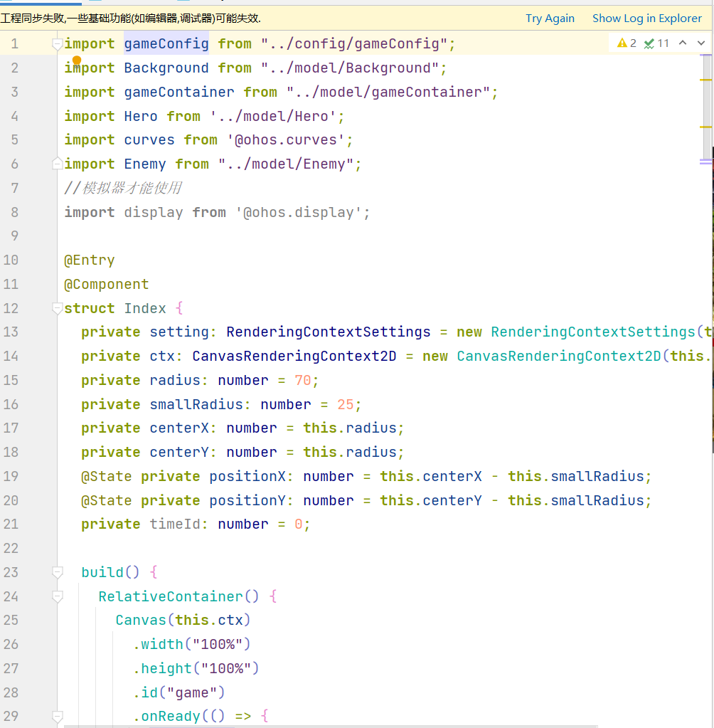Click RenderingContextSettings type on line 13
714x728 pixels.
[x=328, y=332]
